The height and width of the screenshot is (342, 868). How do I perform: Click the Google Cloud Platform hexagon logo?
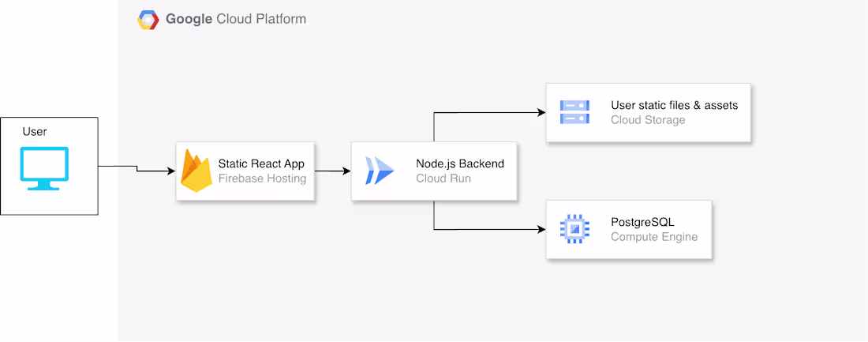tap(148, 20)
